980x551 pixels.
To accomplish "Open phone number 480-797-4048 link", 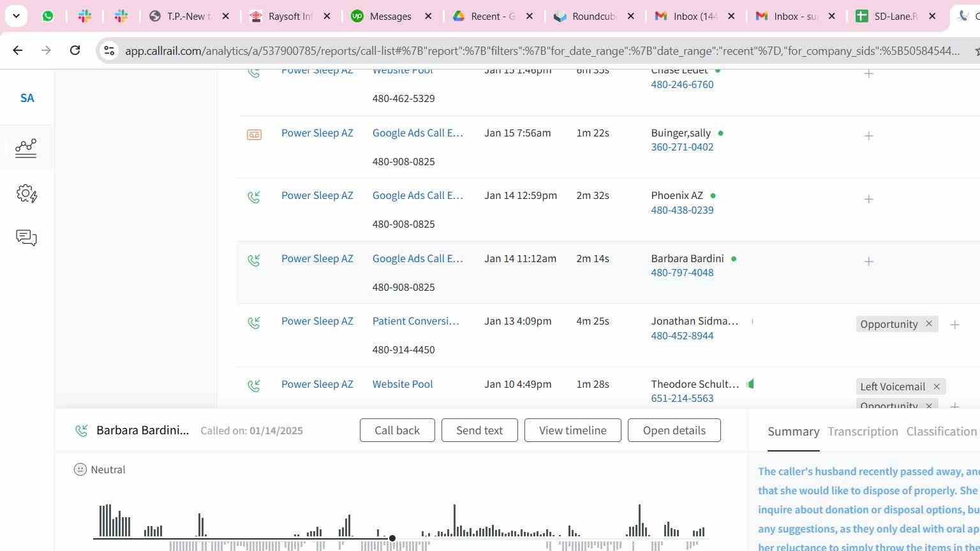I will [682, 273].
